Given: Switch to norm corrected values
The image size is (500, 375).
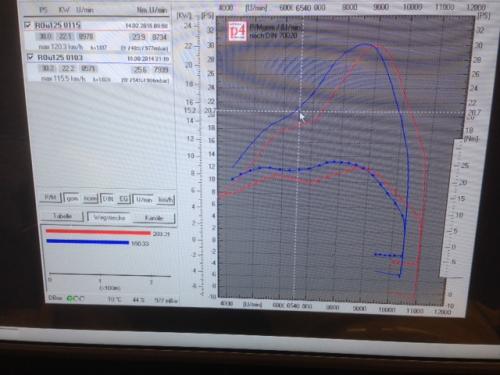Looking at the screenshot, I should pyautogui.click(x=90, y=199).
